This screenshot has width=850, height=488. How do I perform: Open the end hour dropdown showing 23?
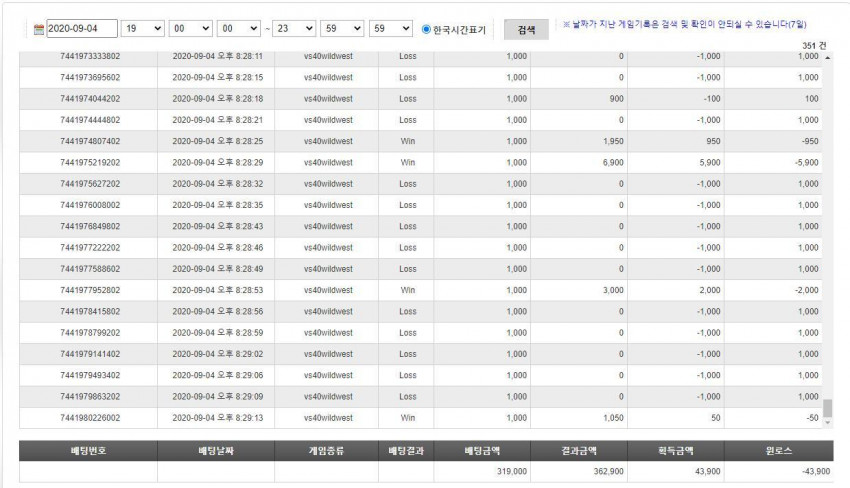[x=294, y=29]
